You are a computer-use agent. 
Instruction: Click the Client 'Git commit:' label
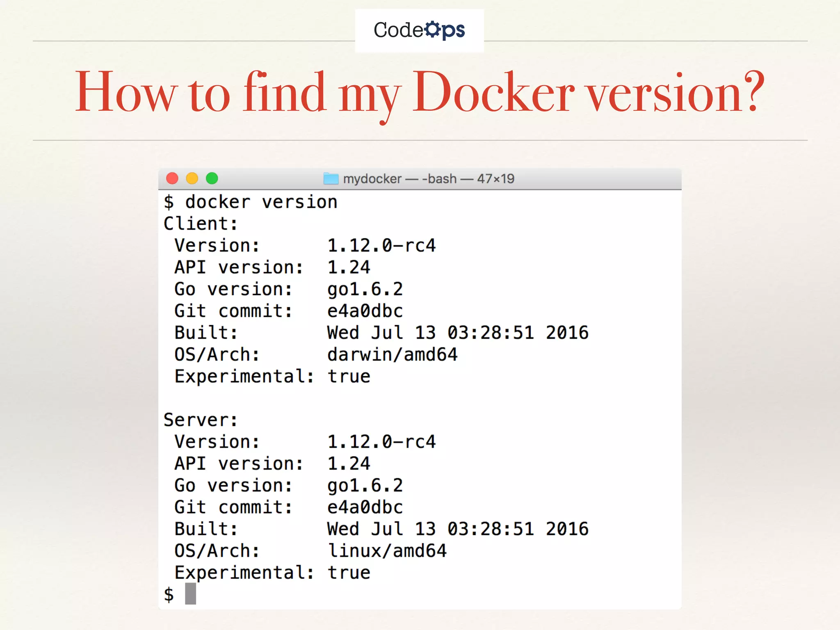pos(233,311)
